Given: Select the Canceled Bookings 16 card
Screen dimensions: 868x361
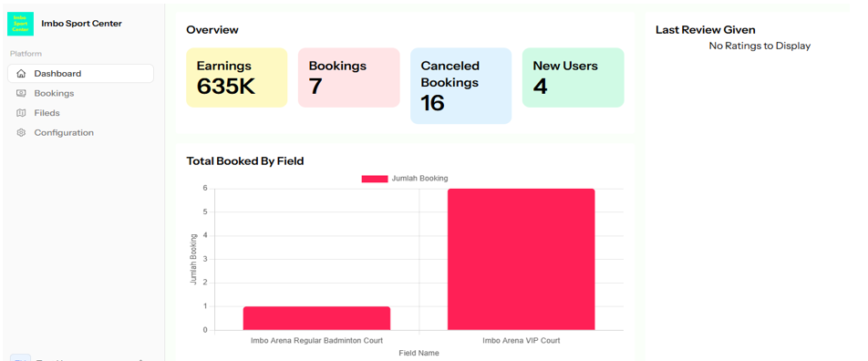Looking at the screenshot, I should pos(460,86).
